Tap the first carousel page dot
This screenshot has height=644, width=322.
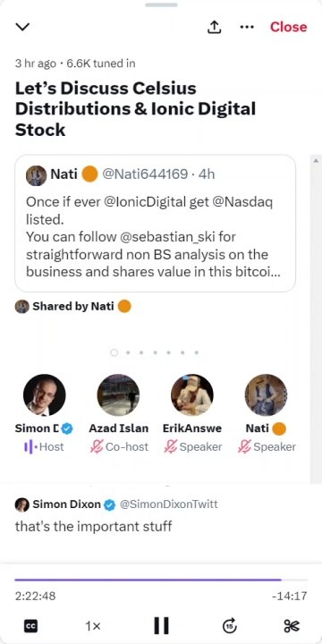[x=114, y=352]
